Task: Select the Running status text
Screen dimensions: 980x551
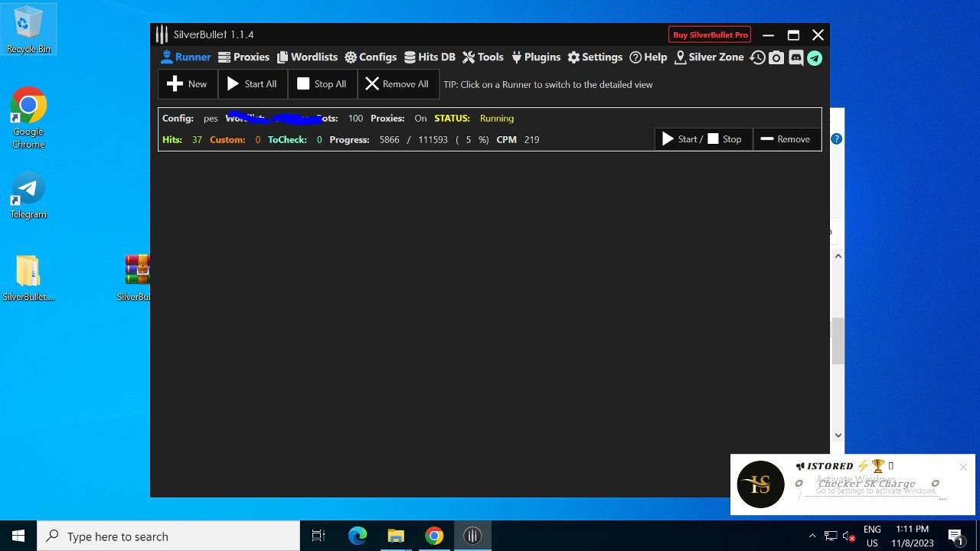Action: (497, 119)
